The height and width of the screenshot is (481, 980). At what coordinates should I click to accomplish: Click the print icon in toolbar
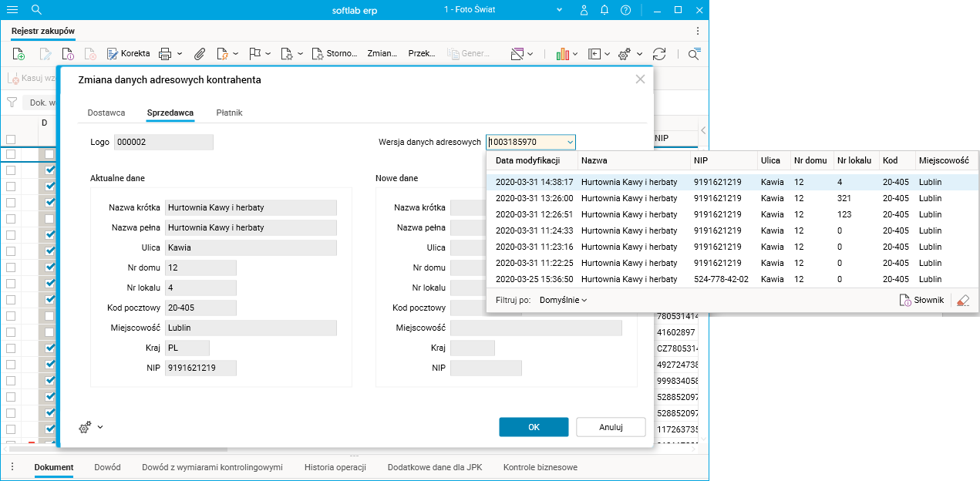(x=164, y=54)
